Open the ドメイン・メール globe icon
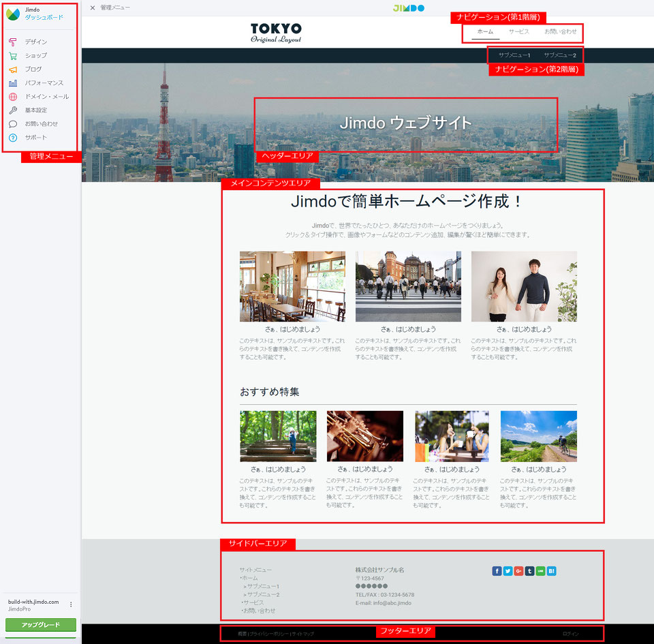Viewport: 654px width, 644px height. [13, 97]
